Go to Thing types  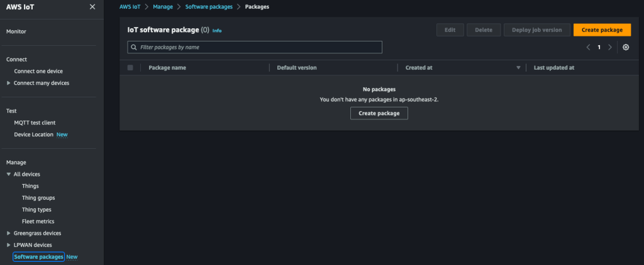[36, 210]
